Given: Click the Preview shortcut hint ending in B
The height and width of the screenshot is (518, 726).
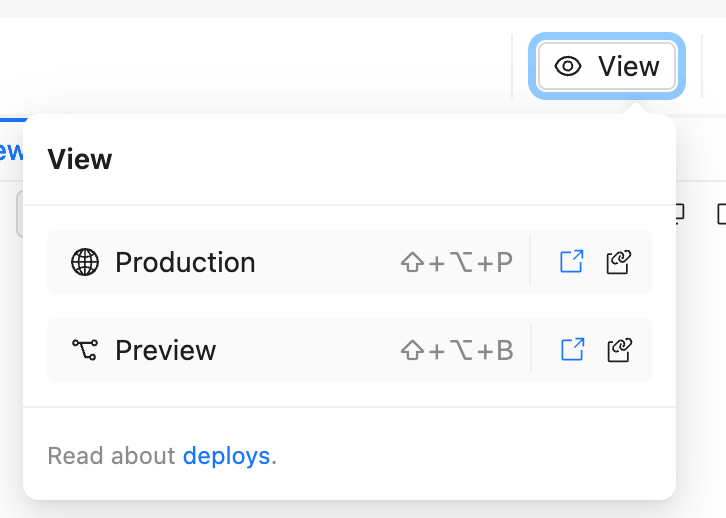Looking at the screenshot, I should [456, 351].
